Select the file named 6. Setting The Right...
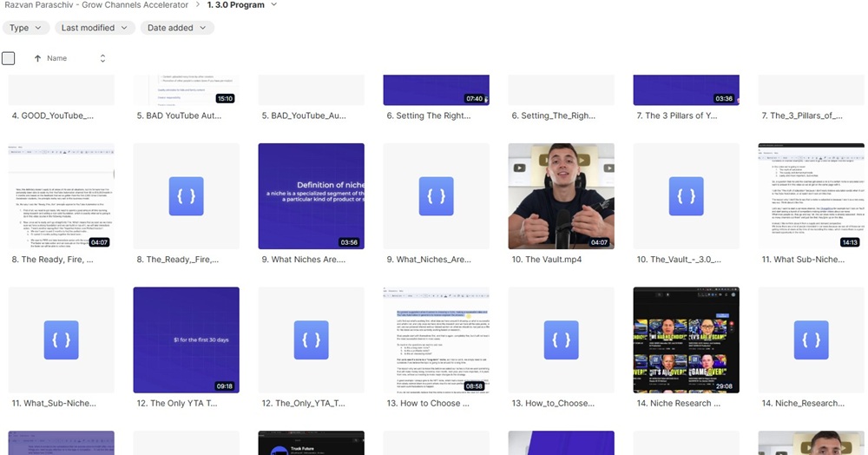868x455 pixels. pyautogui.click(x=429, y=115)
